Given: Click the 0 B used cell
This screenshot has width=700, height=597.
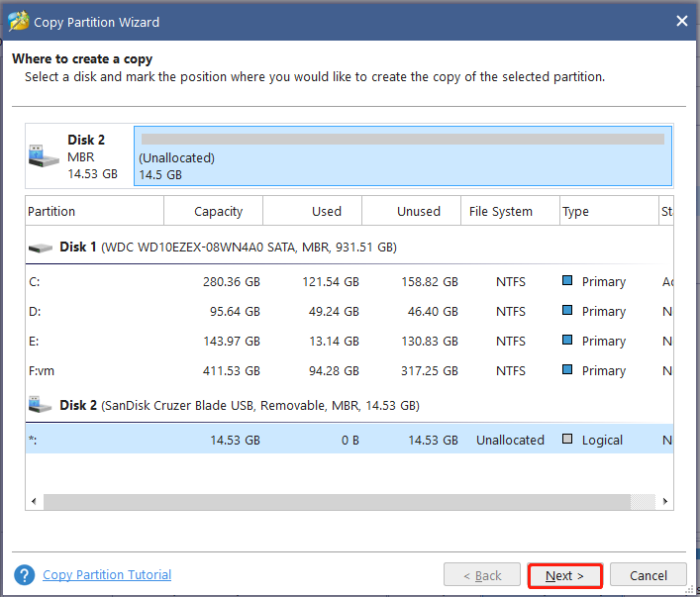Looking at the screenshot, I should point(350,441).
